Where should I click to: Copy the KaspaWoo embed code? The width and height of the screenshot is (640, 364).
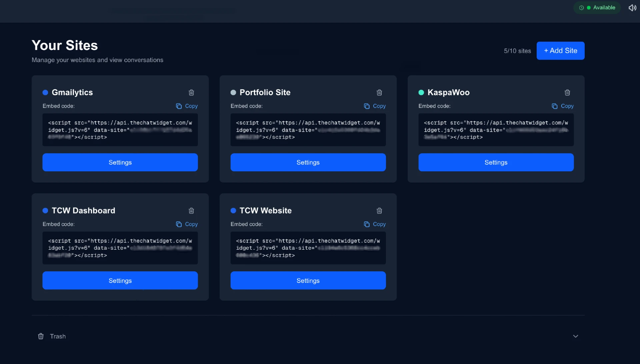click(563, 106)
